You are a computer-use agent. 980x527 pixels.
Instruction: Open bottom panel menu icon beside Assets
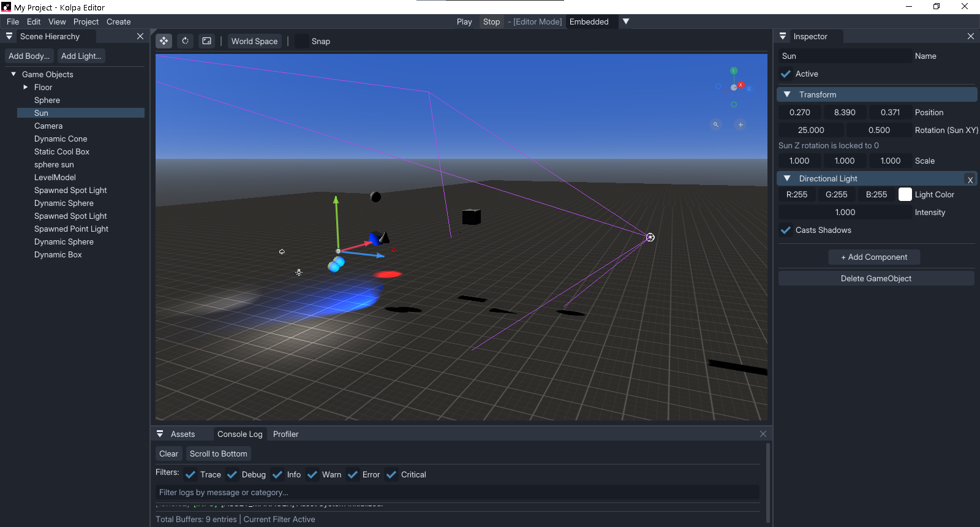[x=160, y=434]
